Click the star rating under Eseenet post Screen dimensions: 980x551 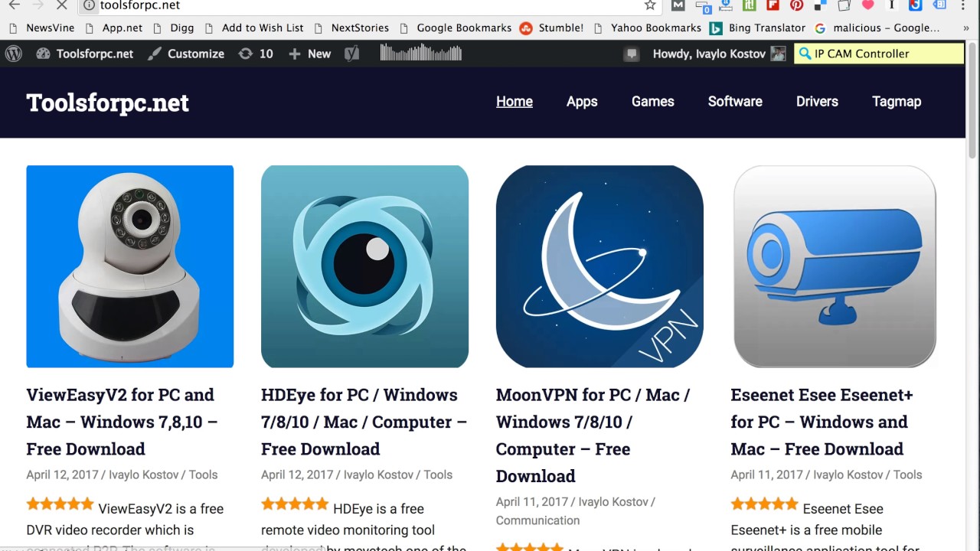click(x=764, y=504)
